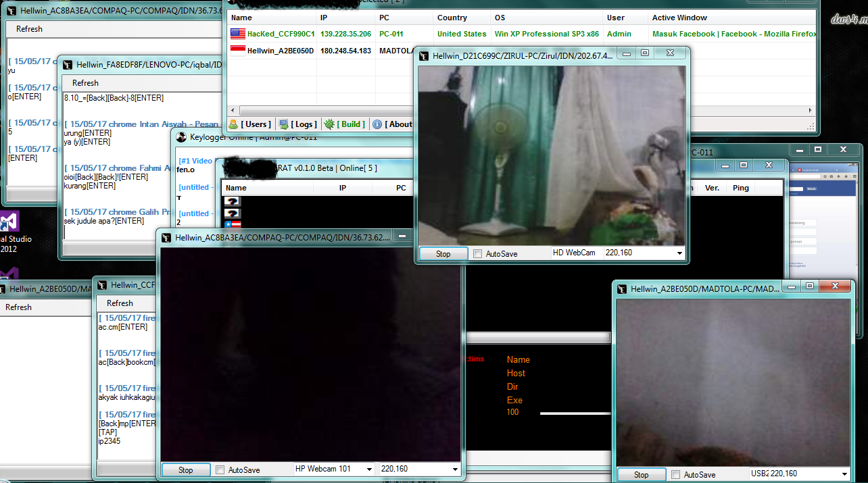Image resolution: width=868 pixels, height=483 pixels.
Task: Click Refresh in the Hellwin_A2BE050D log window
Action: point(18,307)
